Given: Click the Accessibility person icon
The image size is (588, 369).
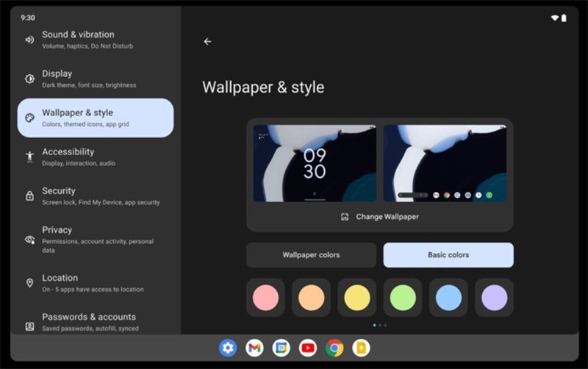Looking at the screenshot, I should pyautogui.click(x=29, y=157).
